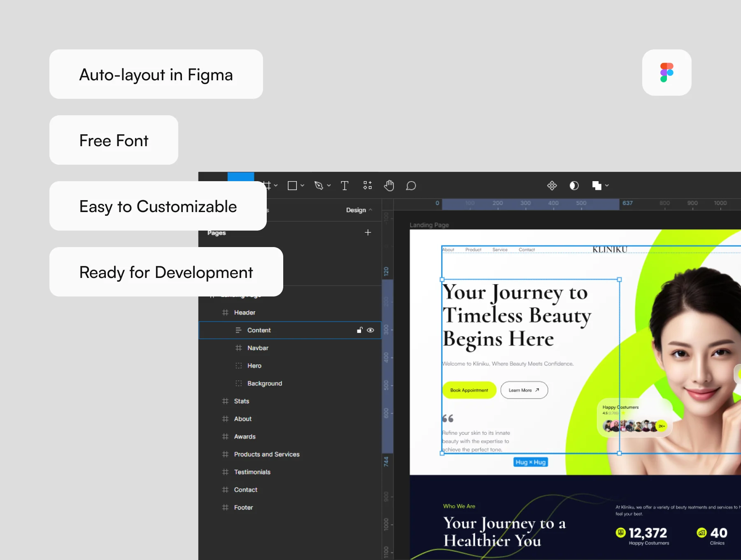Open the Design page dropdown
The image size is (741, 560).
(359, 210)
